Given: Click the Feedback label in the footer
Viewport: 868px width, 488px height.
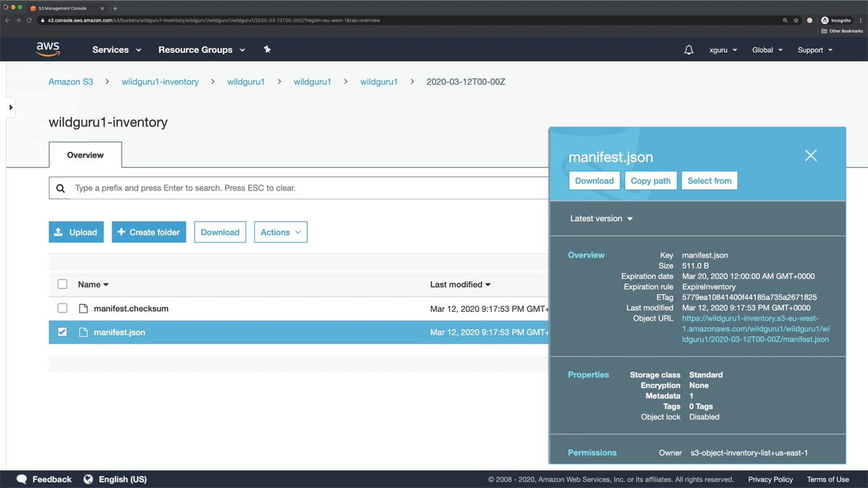Looking at the screenshot, I should click(x=52, y=479).
